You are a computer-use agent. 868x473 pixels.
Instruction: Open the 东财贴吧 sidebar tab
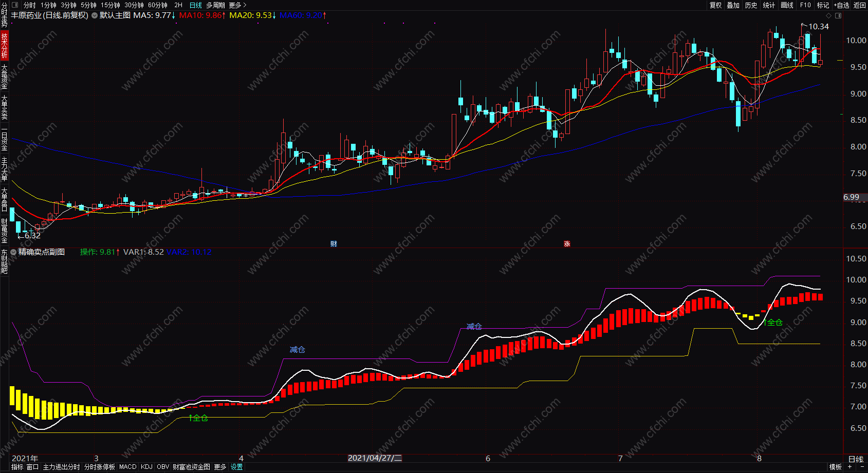[4, 261]
